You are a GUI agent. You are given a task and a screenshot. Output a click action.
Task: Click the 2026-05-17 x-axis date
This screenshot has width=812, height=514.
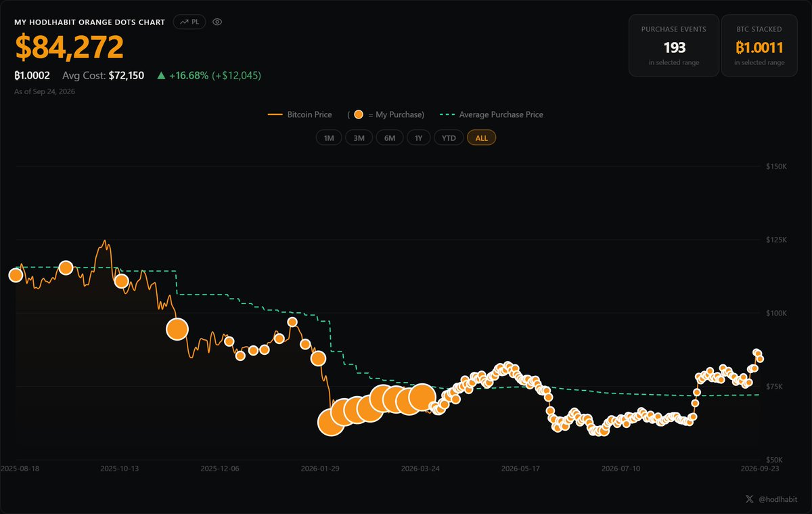(520, 468)
